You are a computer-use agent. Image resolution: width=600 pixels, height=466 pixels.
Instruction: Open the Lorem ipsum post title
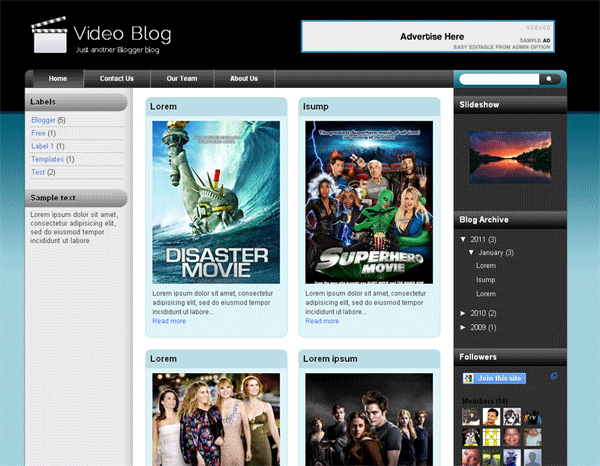pos(330,359)
